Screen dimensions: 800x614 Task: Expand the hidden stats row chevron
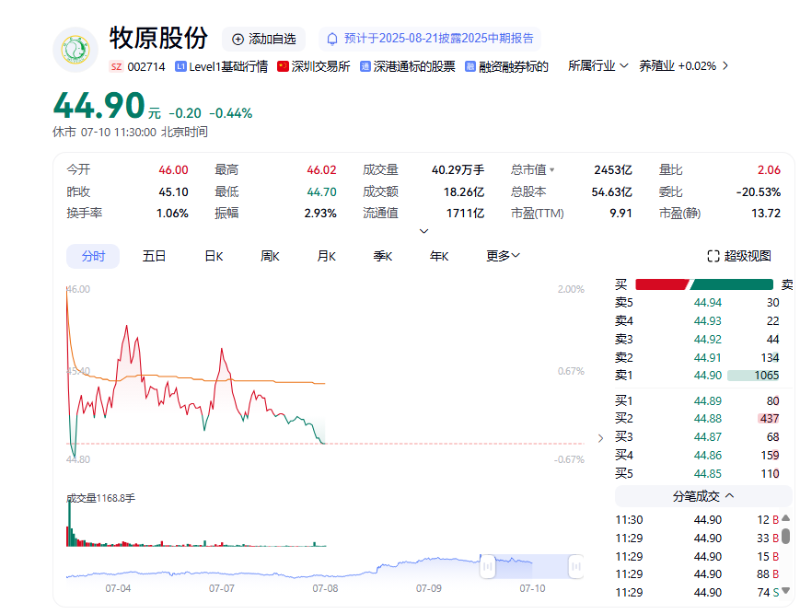coord(424,231)
